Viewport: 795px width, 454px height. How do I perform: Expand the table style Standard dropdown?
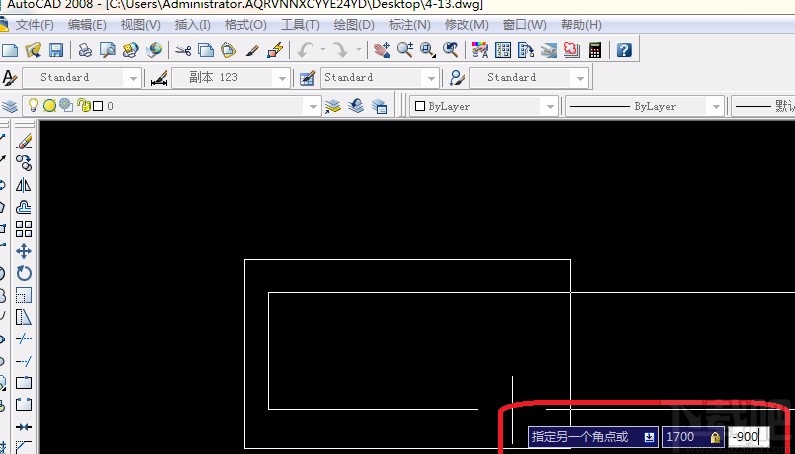(x=431, y=79)
